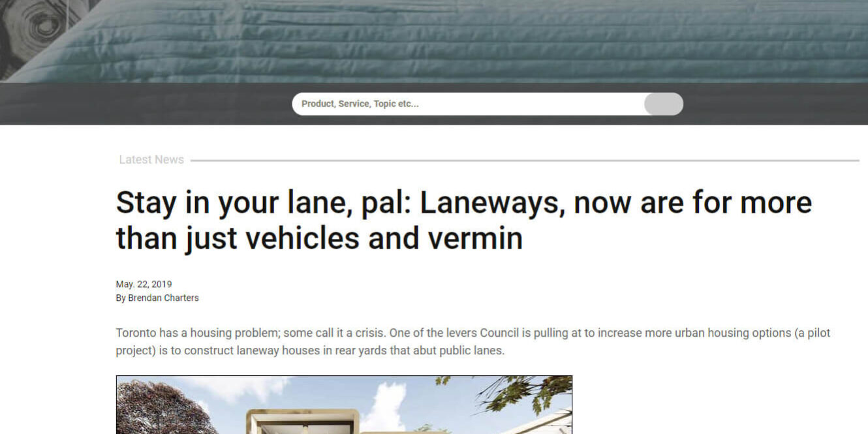Screen dimensions: 868x434
Task: Open the Latest News section label
Action: [x=151, y=160]
